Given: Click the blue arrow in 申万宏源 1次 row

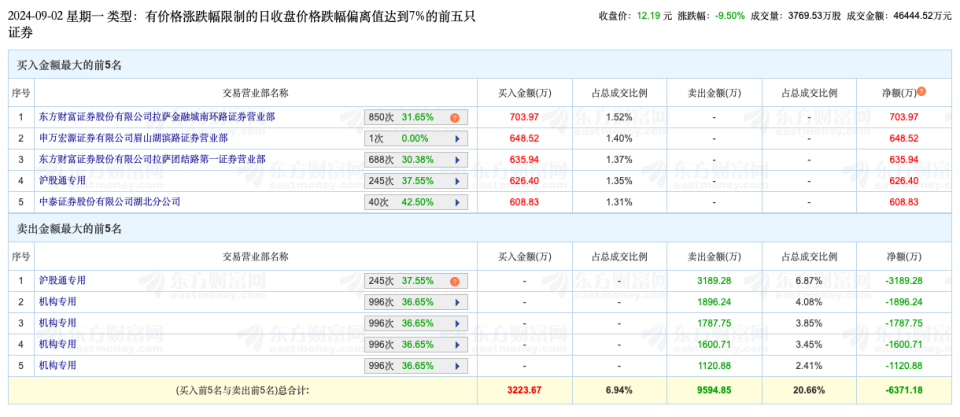Looking at the screenshot, I should tap(455, 138).
